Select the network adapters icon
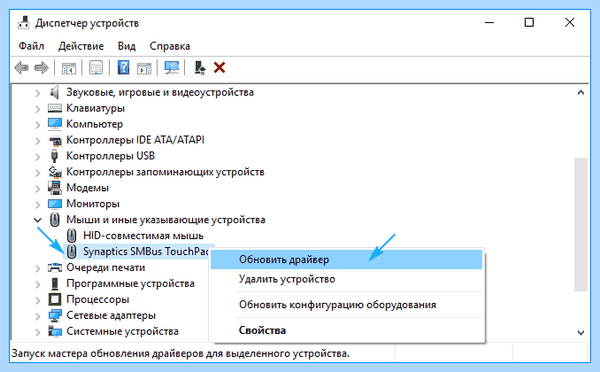The width and height of the screenshot is (600, 372). 55,315
